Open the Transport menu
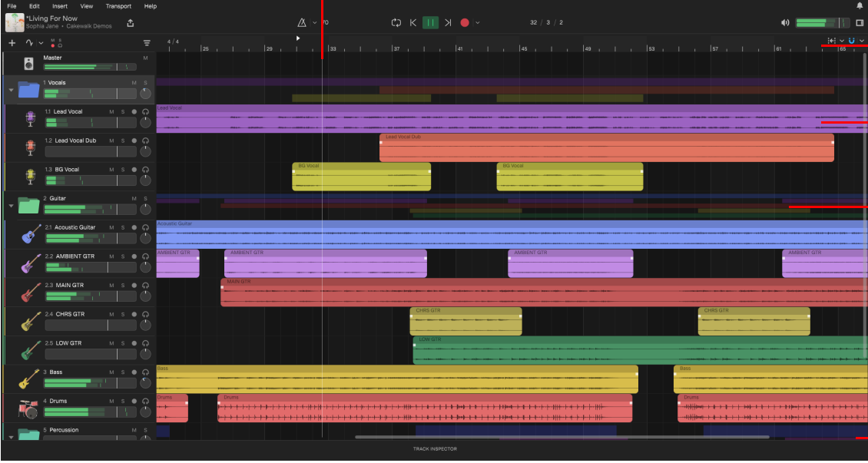868x463 pixels. [118, 6]
